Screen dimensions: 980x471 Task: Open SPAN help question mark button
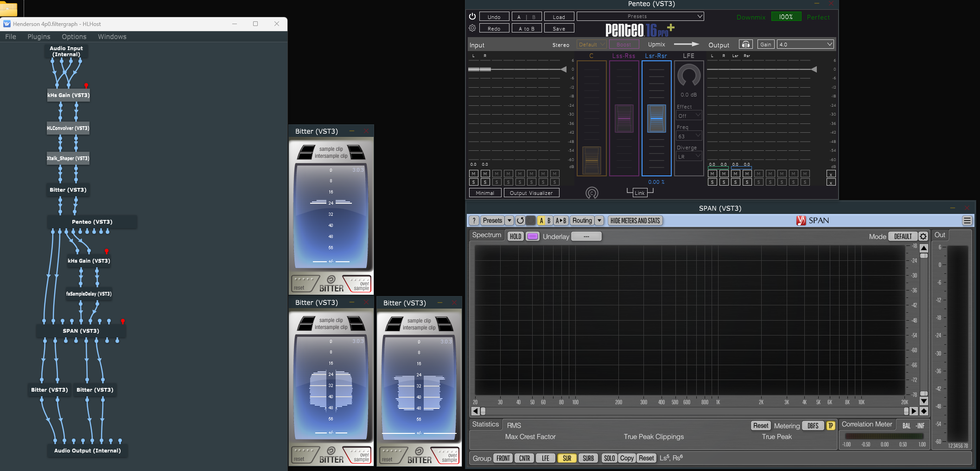[x=474, y=221]
